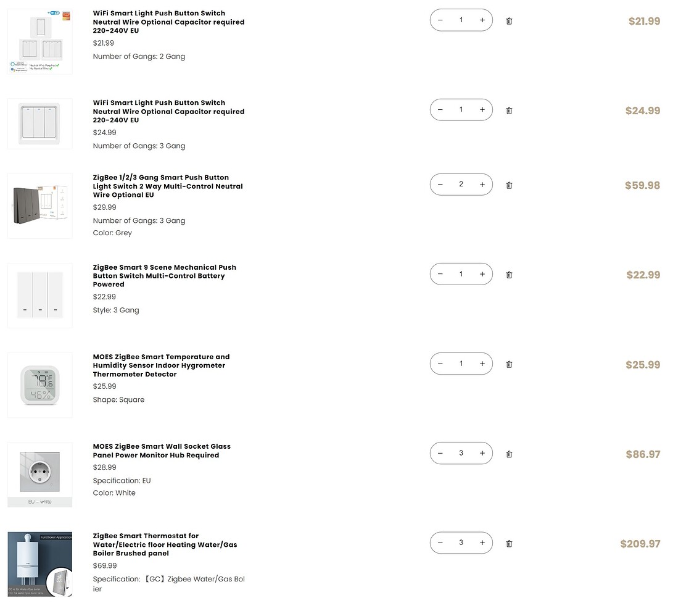Click the temperature humidity sensor thumbnail
The width and height of the screenshot is (681, 616).
point(40,385)
